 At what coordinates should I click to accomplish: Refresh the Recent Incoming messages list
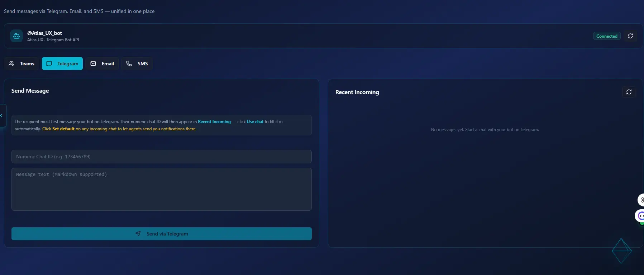tap(629, 92)
